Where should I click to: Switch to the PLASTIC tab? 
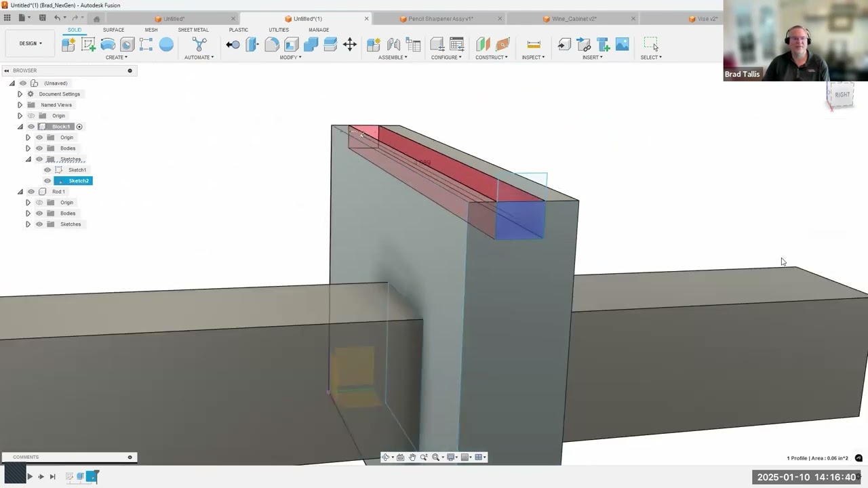click(239, 30)
